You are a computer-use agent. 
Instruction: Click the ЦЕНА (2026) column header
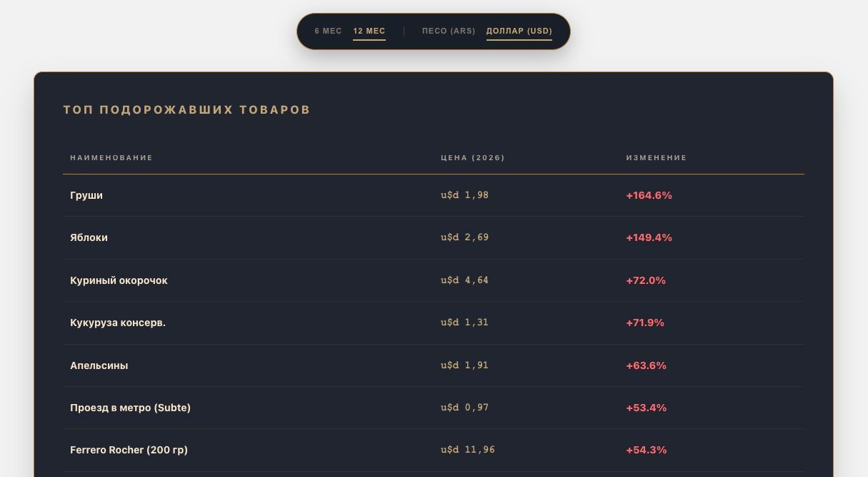pos(472,158)
